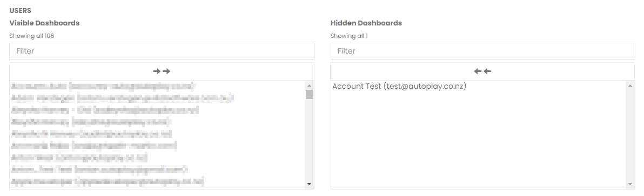Click the Hidden Dashboards list scroll-down arrow
Viewport: 644px width, 196px height.
pos(630,184)
